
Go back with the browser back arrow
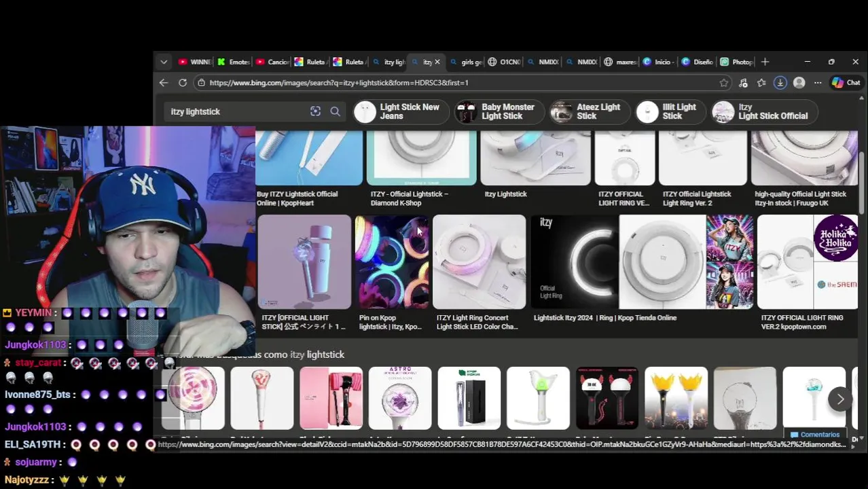tap(164, 83)
